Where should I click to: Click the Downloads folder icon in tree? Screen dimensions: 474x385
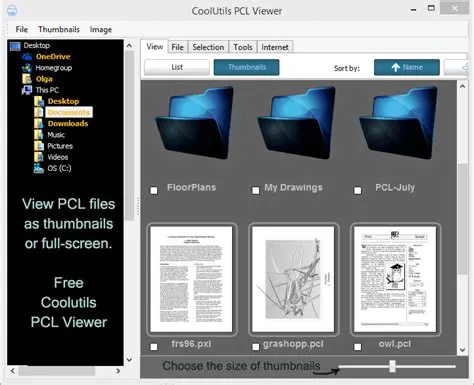point(39,124)
